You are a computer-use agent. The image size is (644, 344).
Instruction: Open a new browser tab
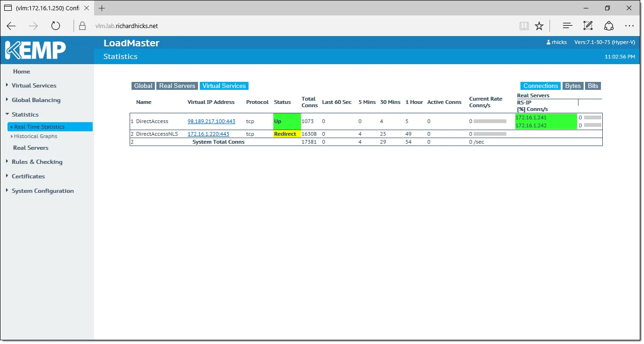(102, 8)
